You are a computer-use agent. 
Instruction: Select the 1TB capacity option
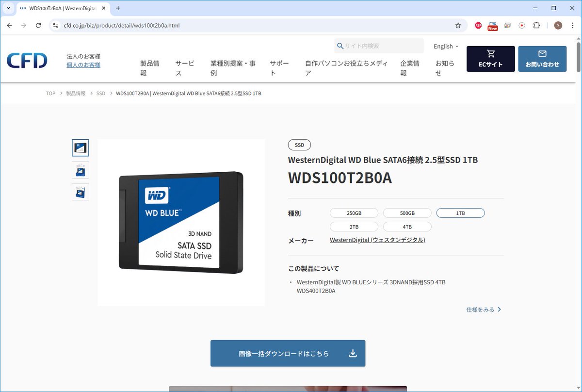461,213
